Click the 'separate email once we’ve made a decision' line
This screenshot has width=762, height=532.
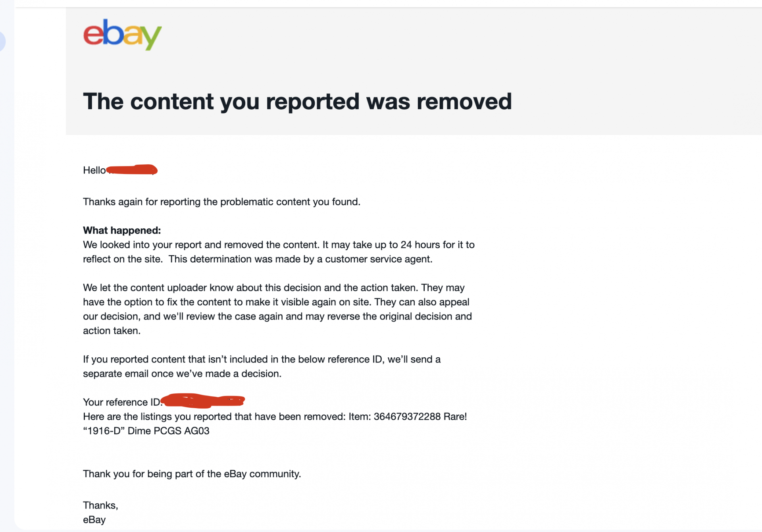coord(182,374)
